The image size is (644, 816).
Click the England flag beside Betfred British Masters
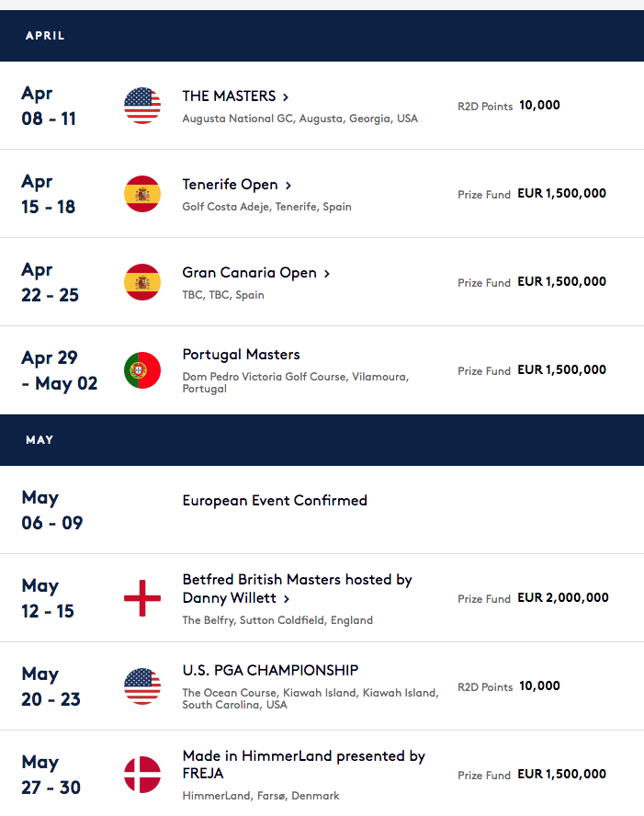142,598
